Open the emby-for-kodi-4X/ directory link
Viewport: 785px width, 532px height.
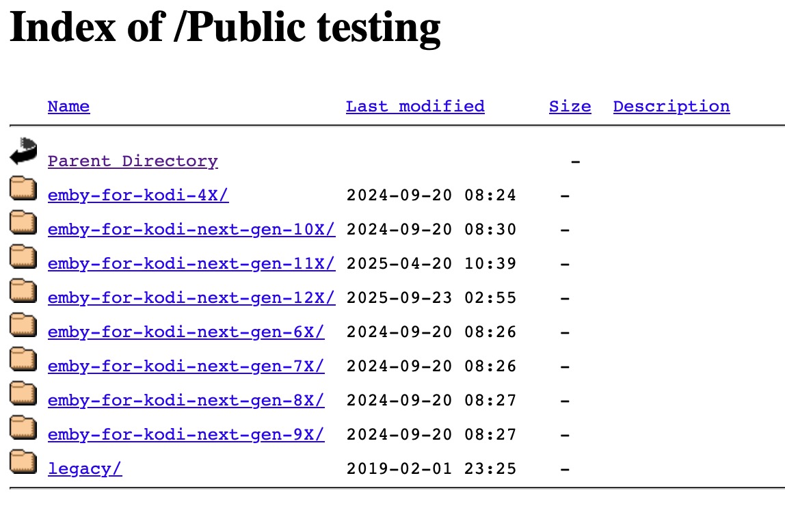138,196
